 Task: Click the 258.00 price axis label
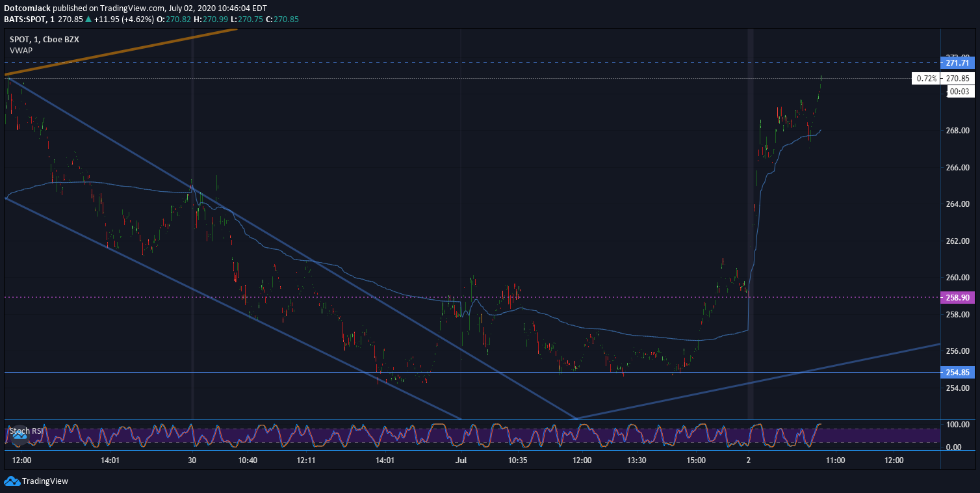coord(958,314)
